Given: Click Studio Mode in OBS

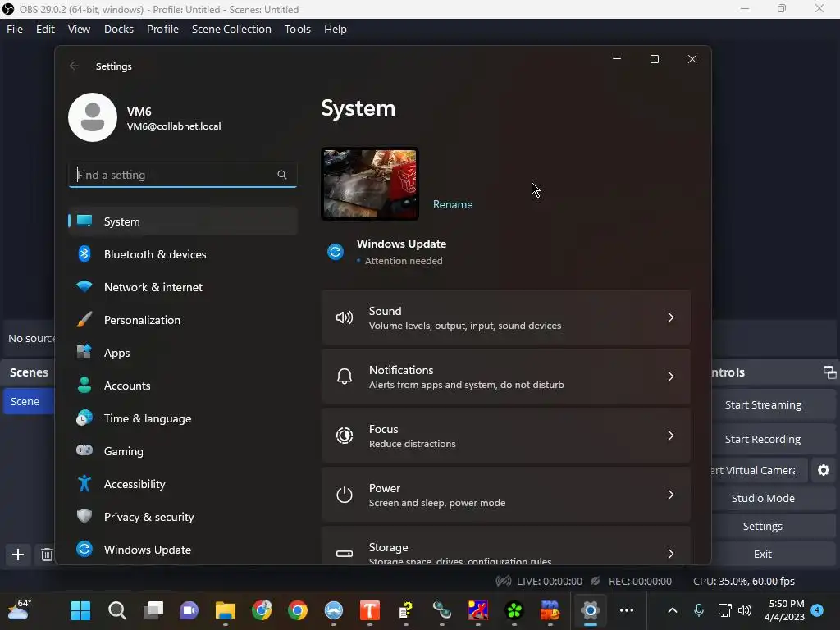Looking at the screenshot, I should [773, 498].
